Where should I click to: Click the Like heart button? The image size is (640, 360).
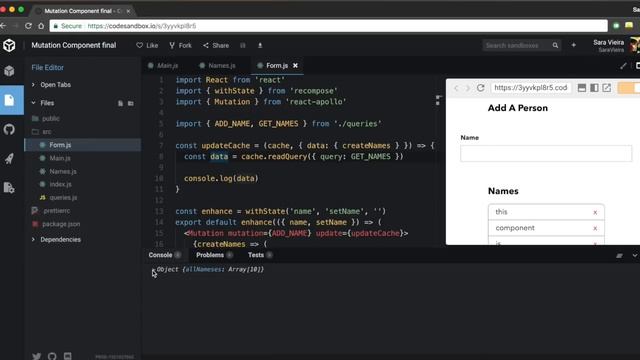point(147,45)
